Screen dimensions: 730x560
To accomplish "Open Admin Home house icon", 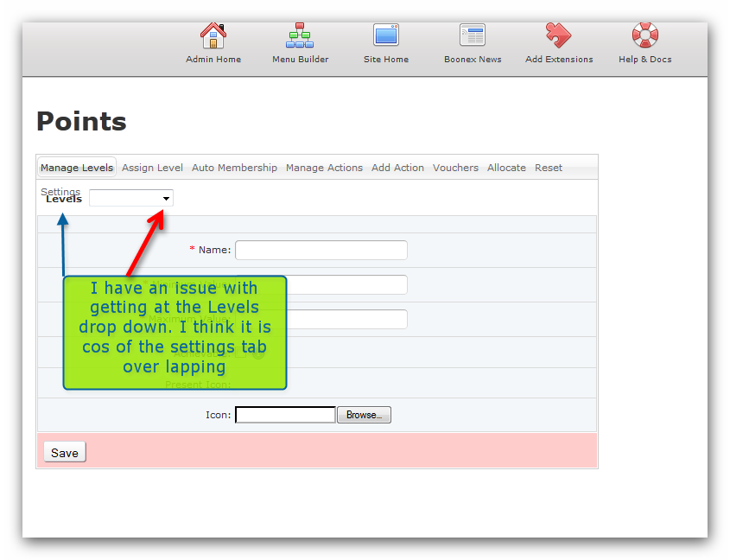I will coord(213,35).
